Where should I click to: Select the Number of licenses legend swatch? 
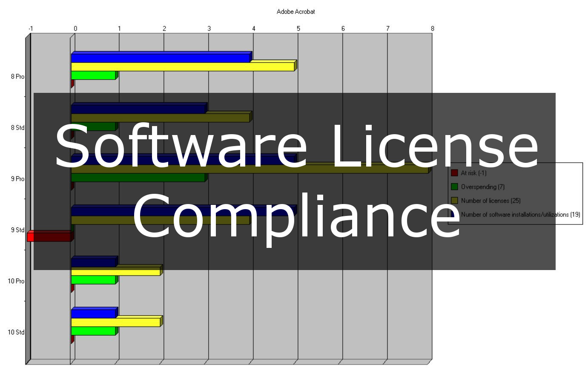[454, 201]
